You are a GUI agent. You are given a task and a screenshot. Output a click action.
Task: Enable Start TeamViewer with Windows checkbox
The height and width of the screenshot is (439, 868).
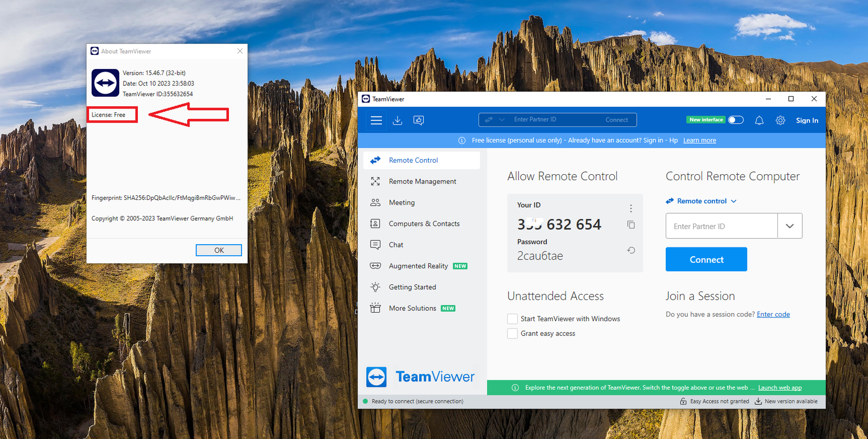click(512, 319)
